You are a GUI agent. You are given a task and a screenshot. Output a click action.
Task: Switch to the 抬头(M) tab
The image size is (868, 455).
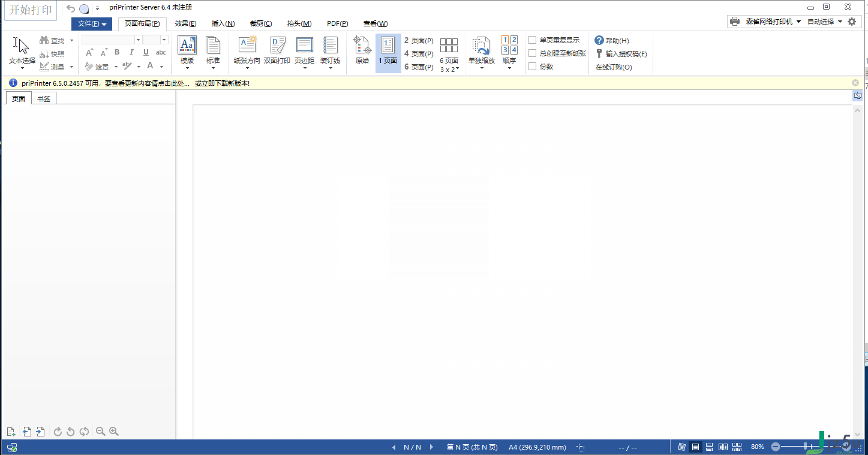tap(299, 24)
